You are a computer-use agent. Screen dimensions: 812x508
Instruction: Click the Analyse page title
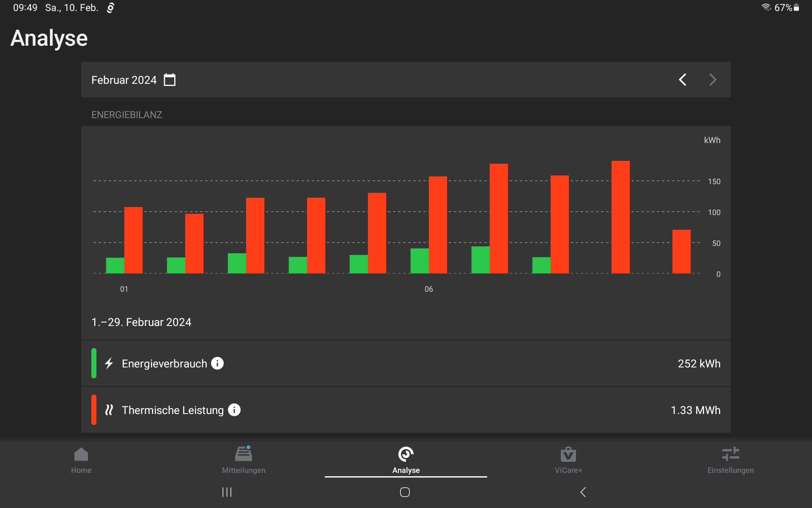tap(49, 39)
